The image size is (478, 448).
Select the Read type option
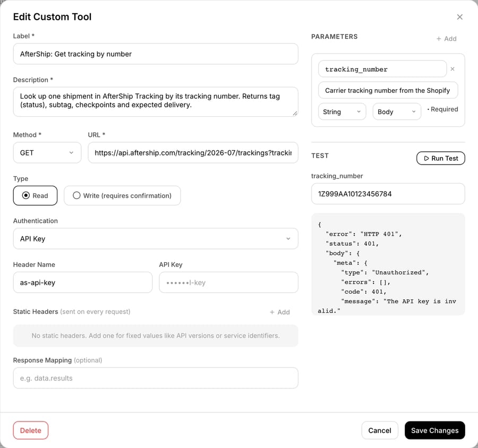[x=35, y=196]
